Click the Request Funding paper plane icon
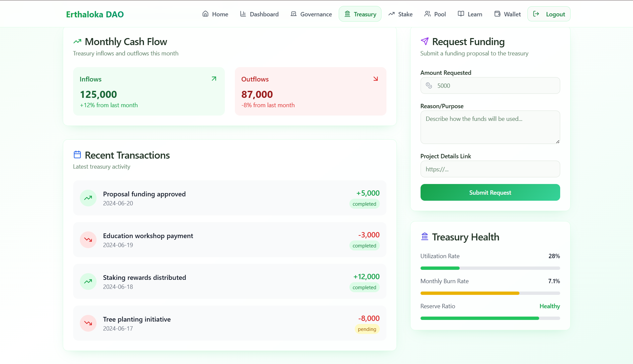633x364 pixels. (425, 41)
